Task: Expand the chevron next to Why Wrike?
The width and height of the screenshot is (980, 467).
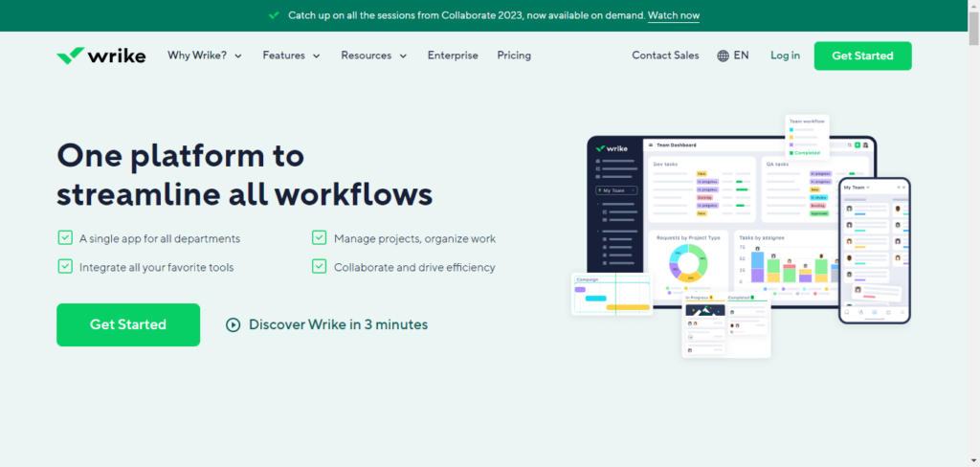Action: tap(238, 56)
